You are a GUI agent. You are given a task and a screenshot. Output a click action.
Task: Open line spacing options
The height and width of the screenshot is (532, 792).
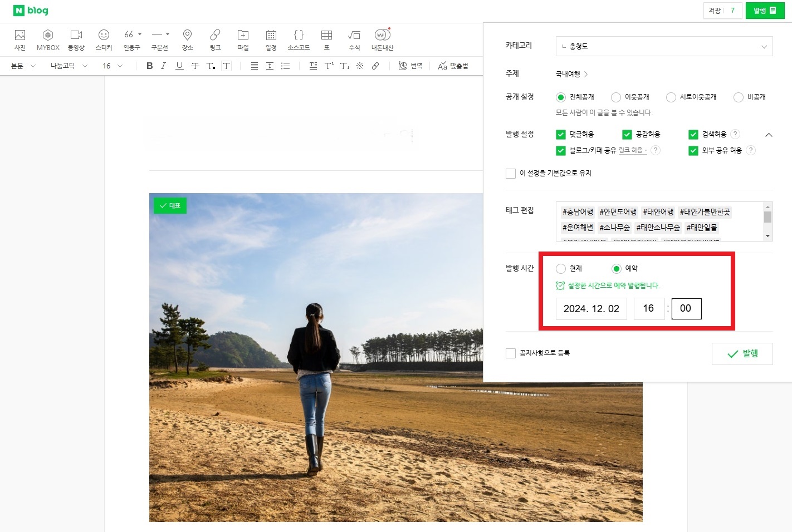tap(270, 66)
